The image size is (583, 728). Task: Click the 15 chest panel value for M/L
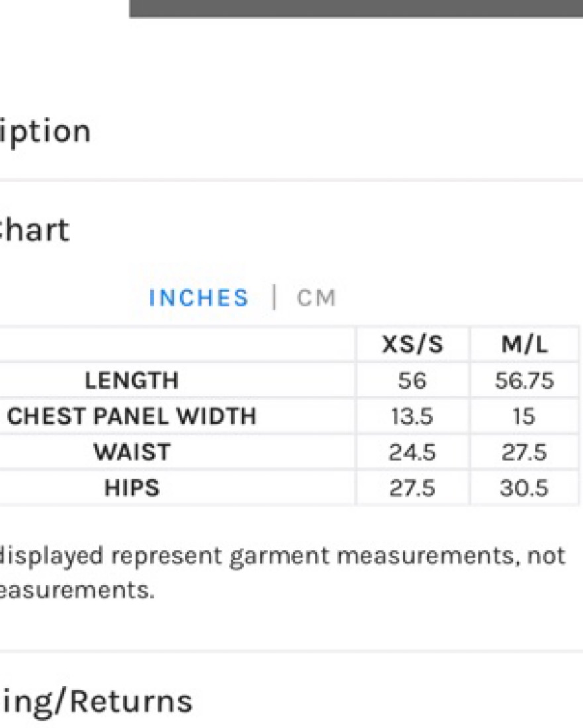(x=524, y=416)
